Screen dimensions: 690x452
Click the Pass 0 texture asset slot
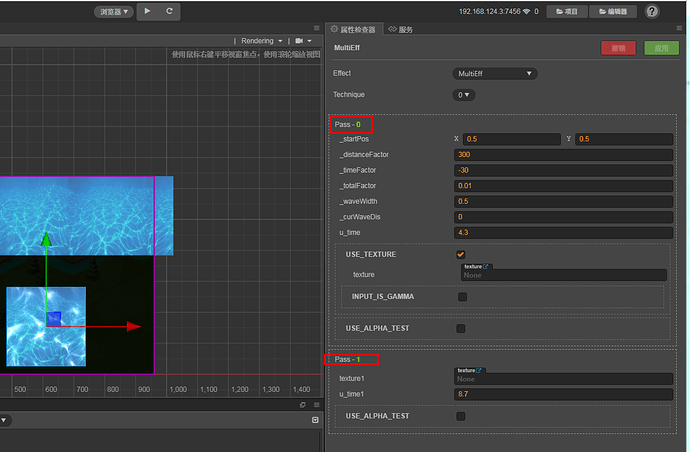(x=564, y=275)
